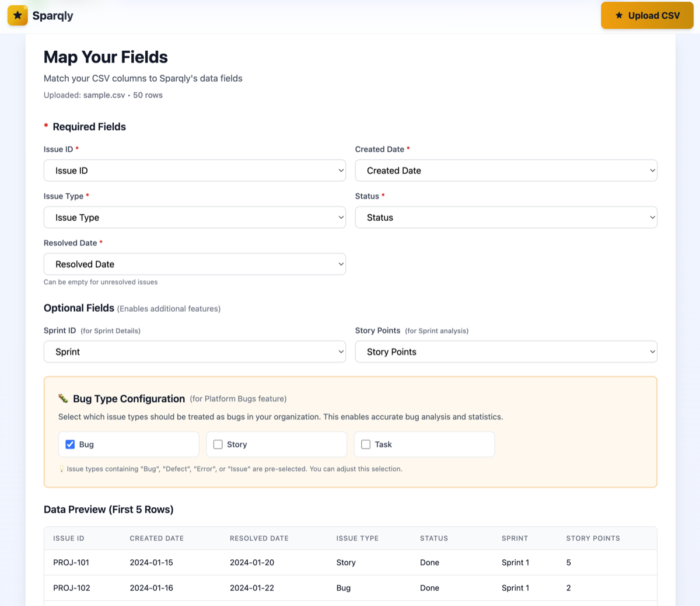
Task: Uncheck the Bug issue type checkbox
Action: point(70,444)
